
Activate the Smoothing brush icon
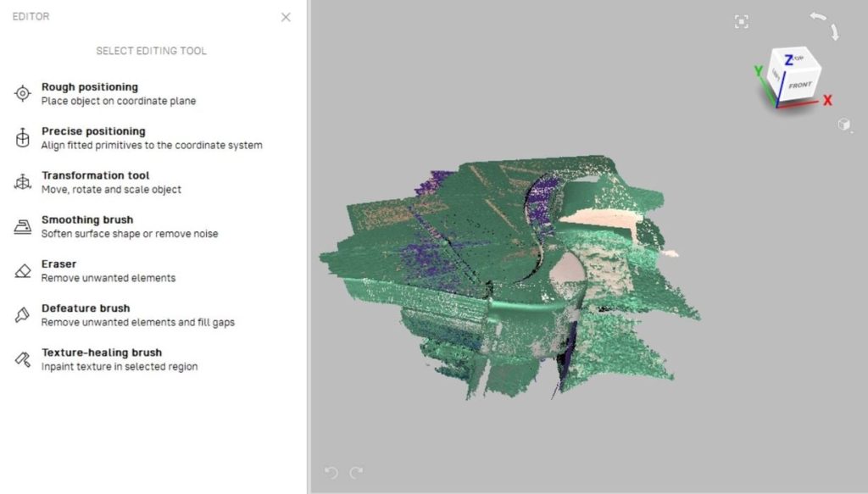pyautogui.click(x=23, y=226)
